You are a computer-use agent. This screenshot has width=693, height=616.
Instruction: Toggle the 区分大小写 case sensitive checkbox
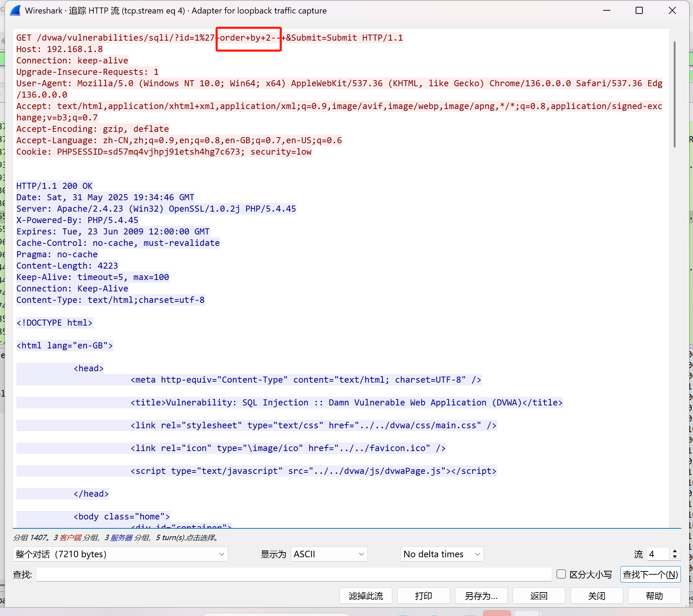561,574
